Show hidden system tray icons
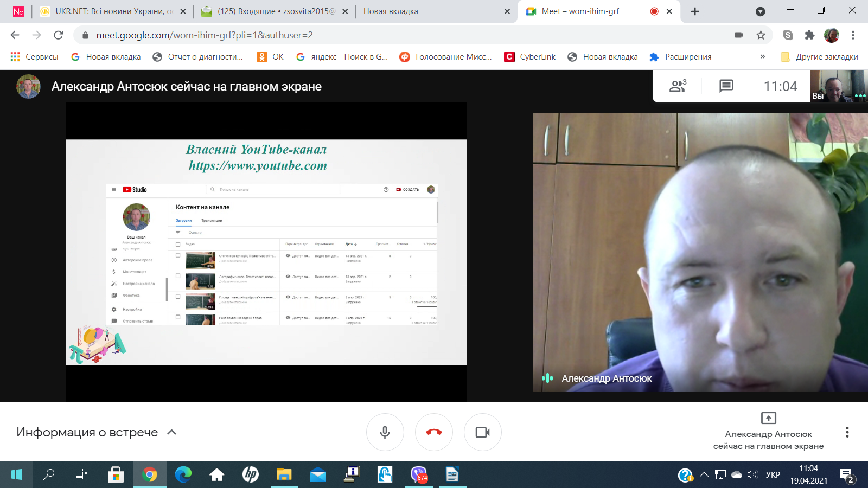The width and height of the screenshot is (868, 488). 704,475
